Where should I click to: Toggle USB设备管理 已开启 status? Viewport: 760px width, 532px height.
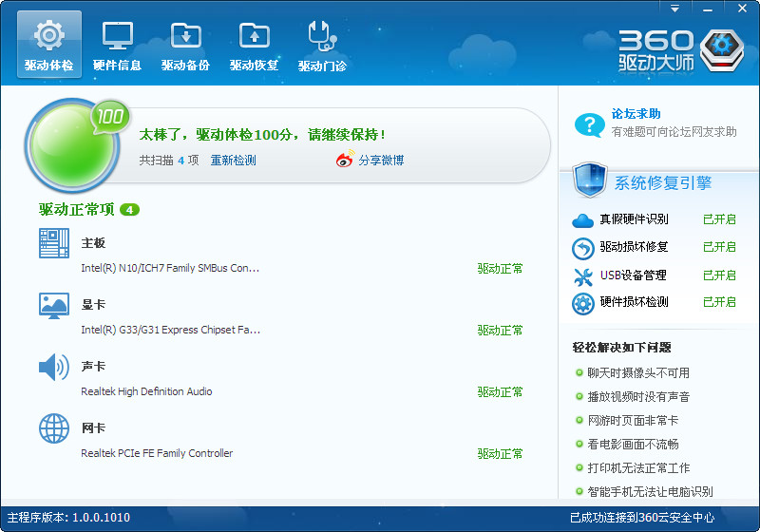719,275
